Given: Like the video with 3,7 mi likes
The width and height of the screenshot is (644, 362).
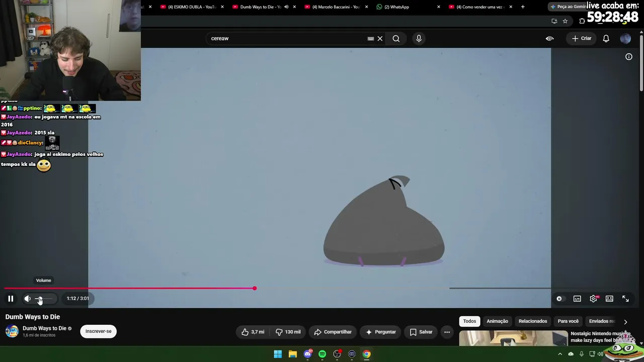Looking at the screenshot, I should click(x=253, y=332).
